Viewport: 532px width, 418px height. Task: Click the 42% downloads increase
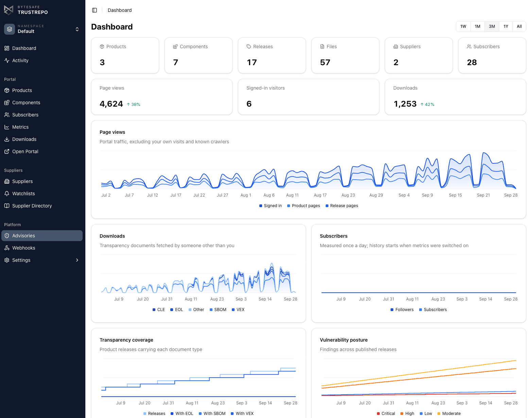click(427, 105)
